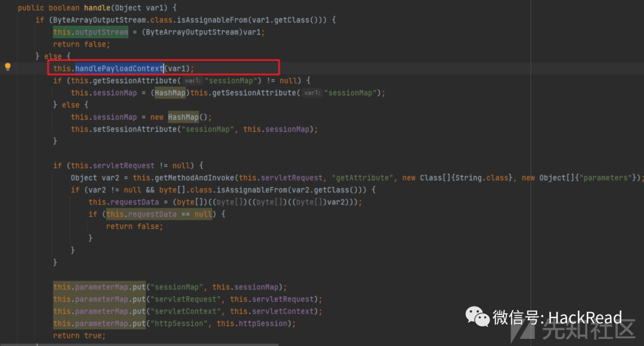Click parameterMap.put line for "sessionMap"
This screenshot has height=346, width=644.
pyautogui.click(x=170, y=288)
